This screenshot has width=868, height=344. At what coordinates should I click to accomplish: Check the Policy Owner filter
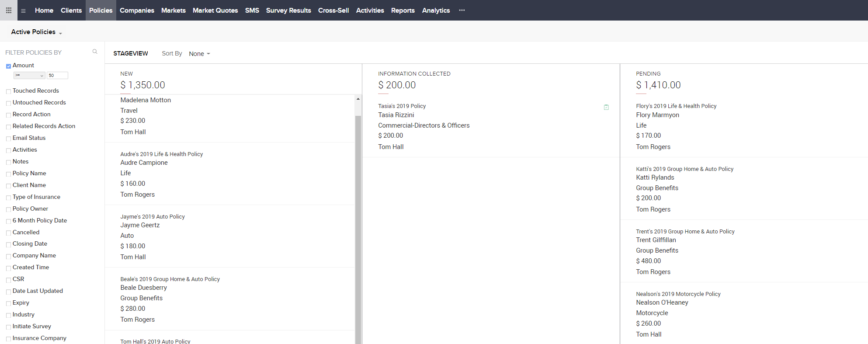point(8,209)
